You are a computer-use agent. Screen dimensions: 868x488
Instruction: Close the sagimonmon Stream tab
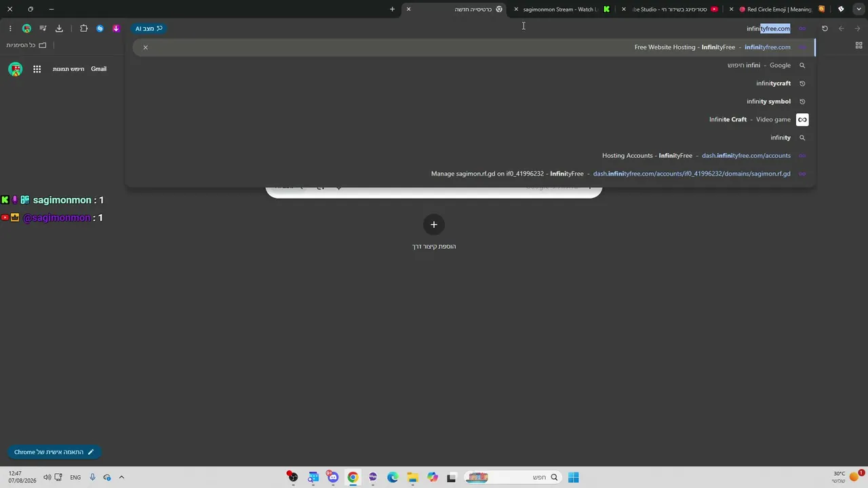pyautogui.click(x=516, y=9)
